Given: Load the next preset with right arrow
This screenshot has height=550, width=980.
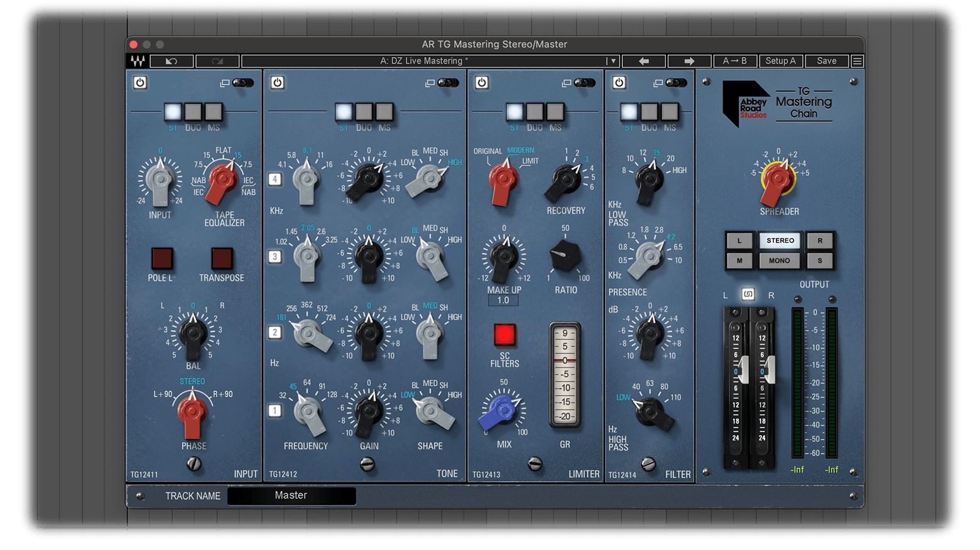Looking at the screenshot, I should 689,61.
